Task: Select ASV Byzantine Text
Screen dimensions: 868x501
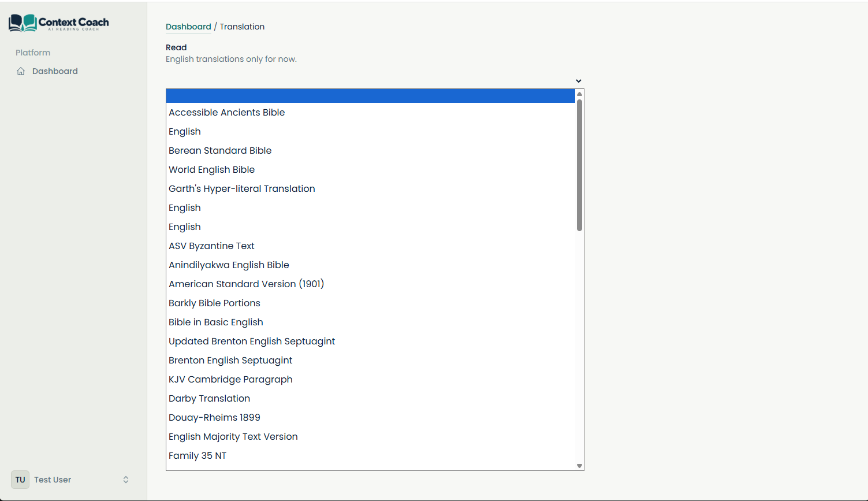Action: coord(370,246)
